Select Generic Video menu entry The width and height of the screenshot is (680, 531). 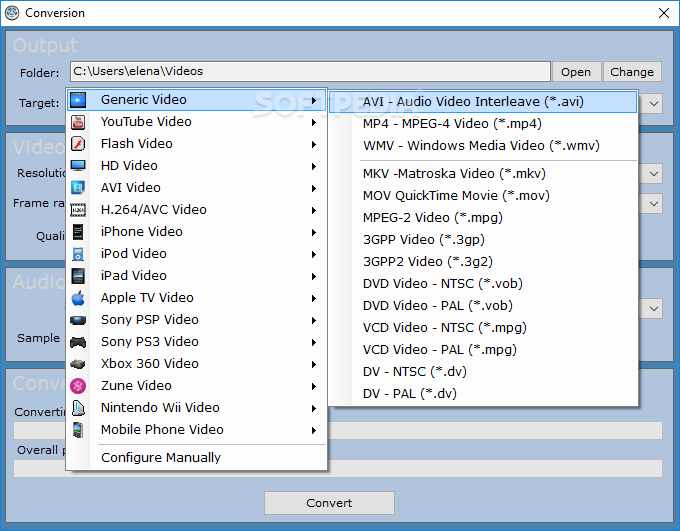(x=196, y=100)
